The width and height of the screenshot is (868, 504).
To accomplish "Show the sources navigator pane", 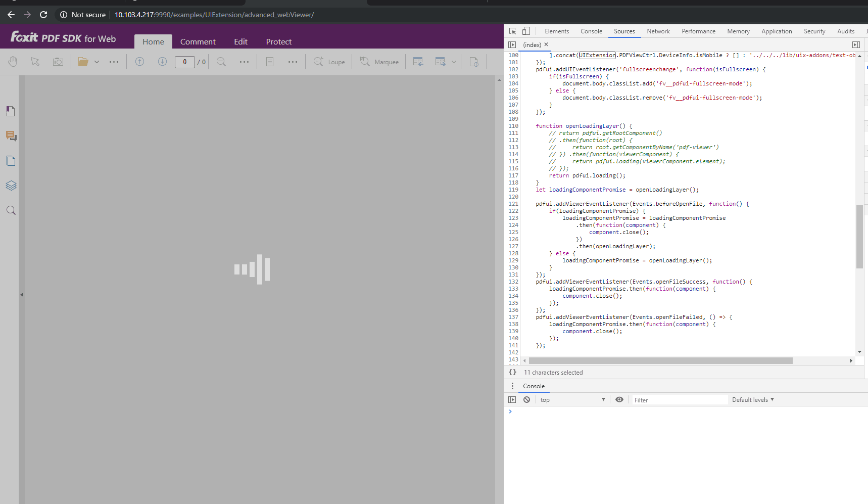I will (512, 44).
